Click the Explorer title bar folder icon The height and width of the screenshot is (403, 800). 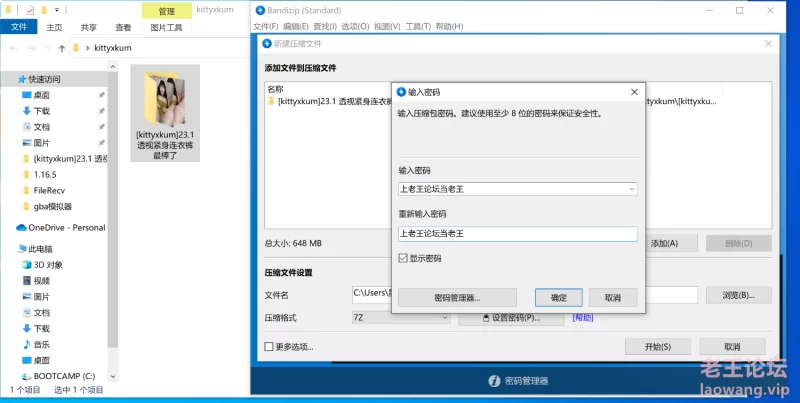[8, 10]
